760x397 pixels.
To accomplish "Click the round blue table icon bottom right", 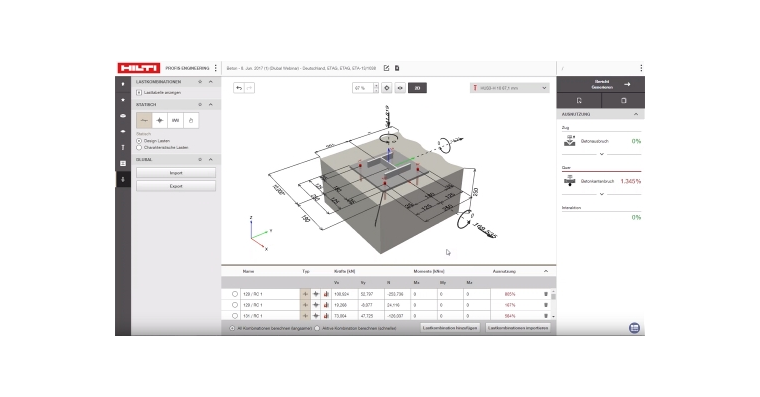I will point(634,328).
